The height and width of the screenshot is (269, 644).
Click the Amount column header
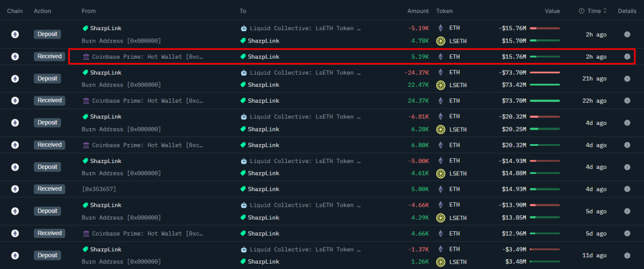pos(418,11)
